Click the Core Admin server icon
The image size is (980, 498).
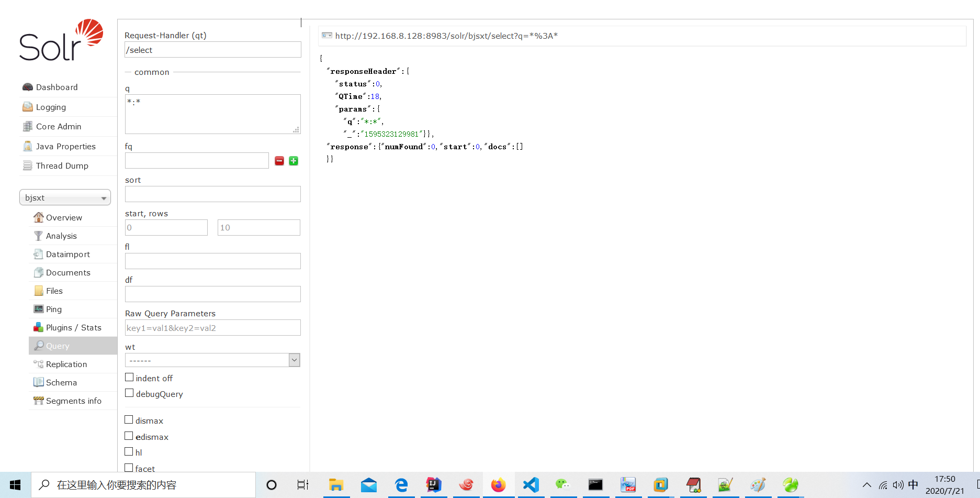point(28,126)
